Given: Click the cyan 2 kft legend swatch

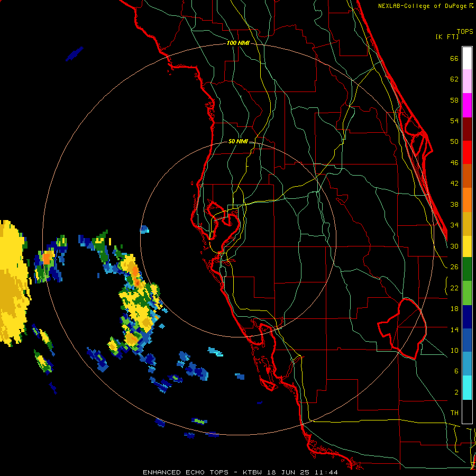Looking at the screenshot, I should click(467, 388).
